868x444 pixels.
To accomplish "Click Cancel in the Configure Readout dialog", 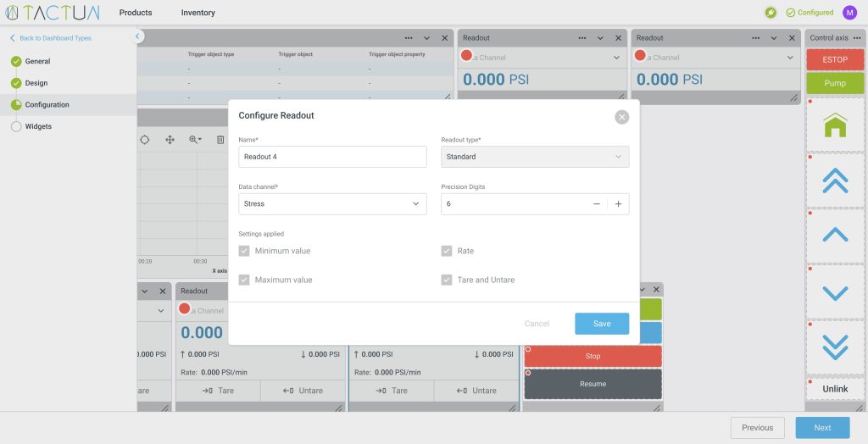I will 537,324.
